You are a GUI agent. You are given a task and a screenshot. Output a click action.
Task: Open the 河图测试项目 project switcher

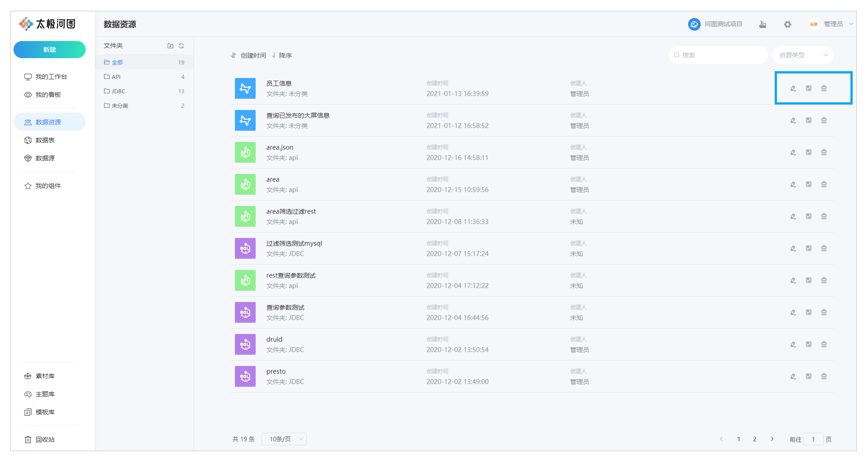[715, 24]
